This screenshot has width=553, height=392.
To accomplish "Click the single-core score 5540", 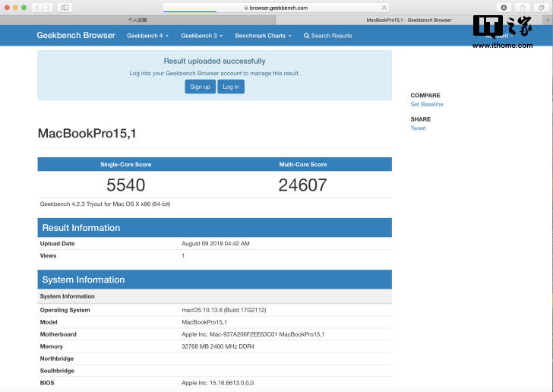I will tap(126, 185).
